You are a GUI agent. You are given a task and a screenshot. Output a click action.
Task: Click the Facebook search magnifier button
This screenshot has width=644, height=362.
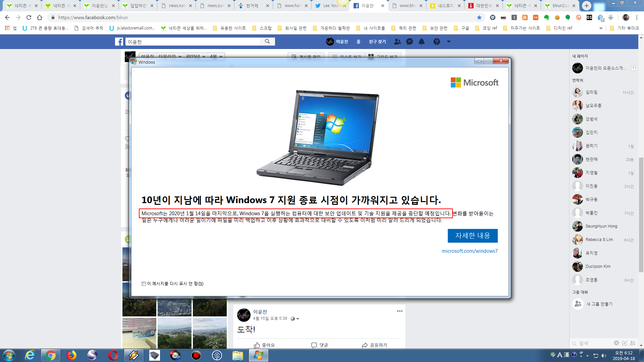click(267, 42)
